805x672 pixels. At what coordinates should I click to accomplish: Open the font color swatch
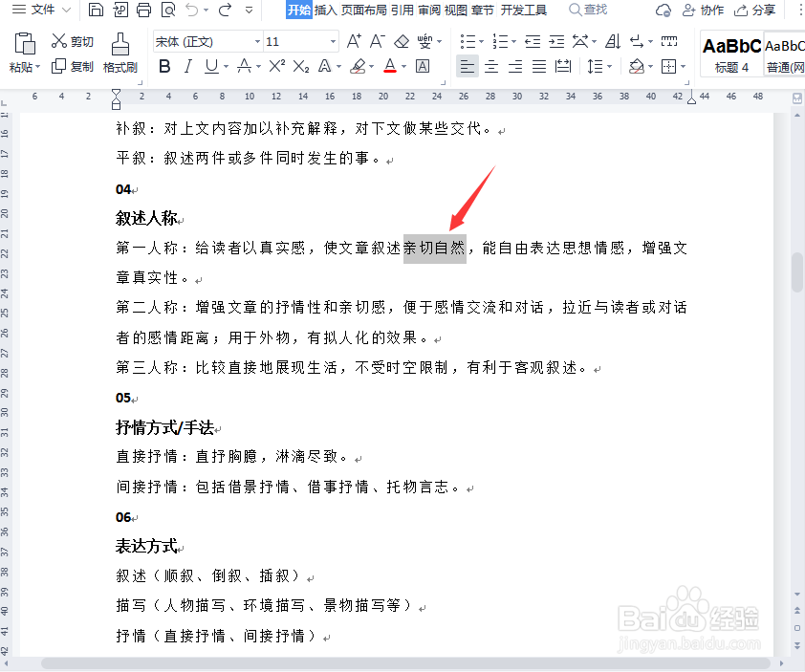pyautogui.click(x=391, y=67)
